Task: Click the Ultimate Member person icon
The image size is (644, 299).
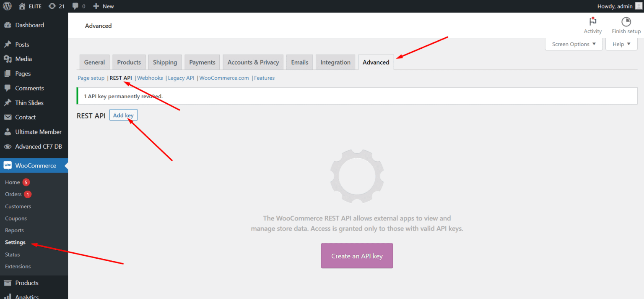Action: [x=8, y=132]
